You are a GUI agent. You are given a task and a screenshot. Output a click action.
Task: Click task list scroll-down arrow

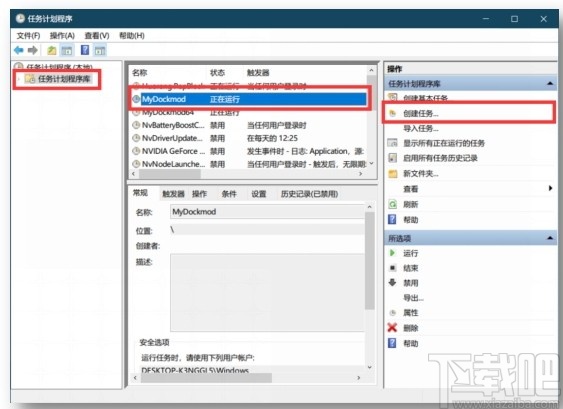point(371,163)
